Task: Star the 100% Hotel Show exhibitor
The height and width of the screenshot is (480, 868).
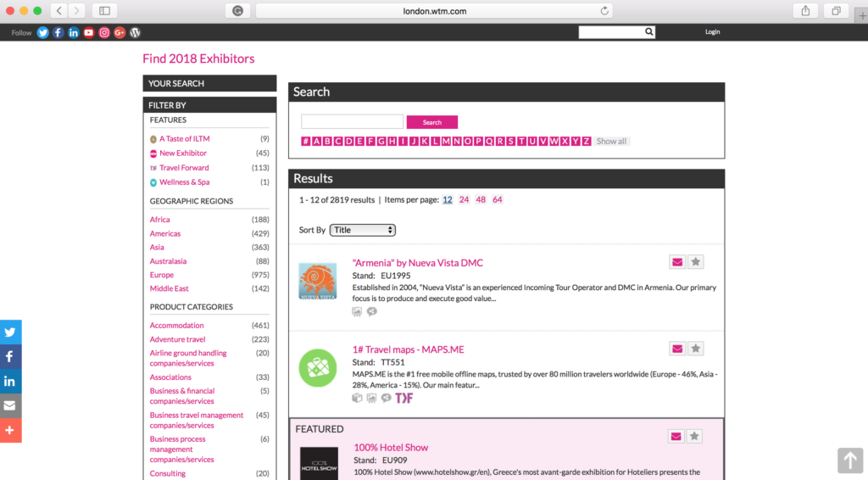Action: 694,436
